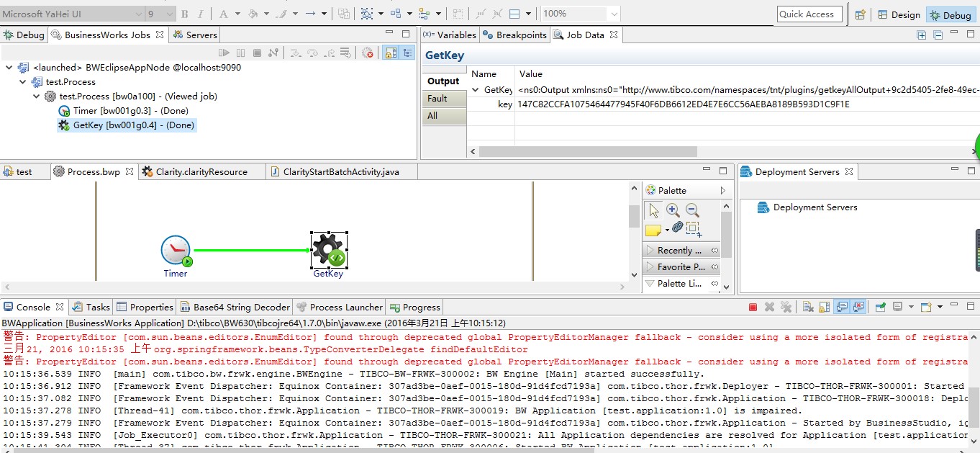Collapse the GetKey row in Job Data
Screen dimensions: 980x453
(476, 90)
